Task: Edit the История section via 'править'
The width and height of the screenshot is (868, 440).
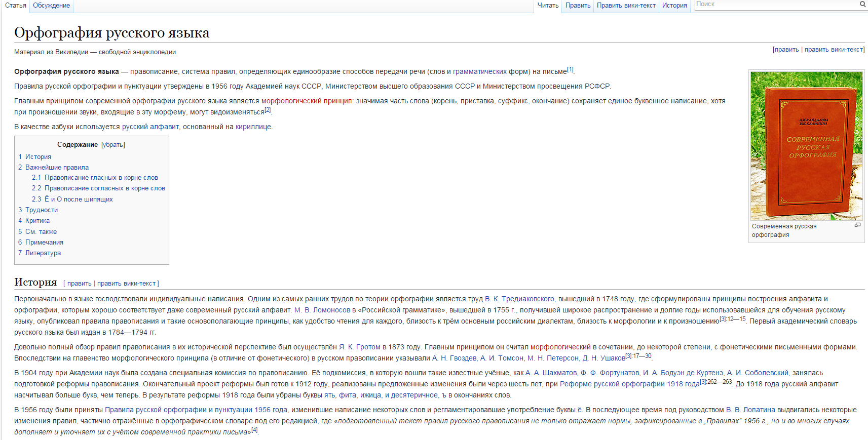Action: click(79, 284)
